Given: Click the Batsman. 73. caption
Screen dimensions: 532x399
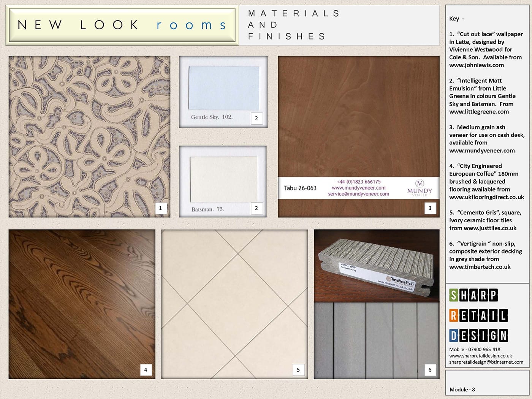Looking at the screenshot, I should (207, 209).
